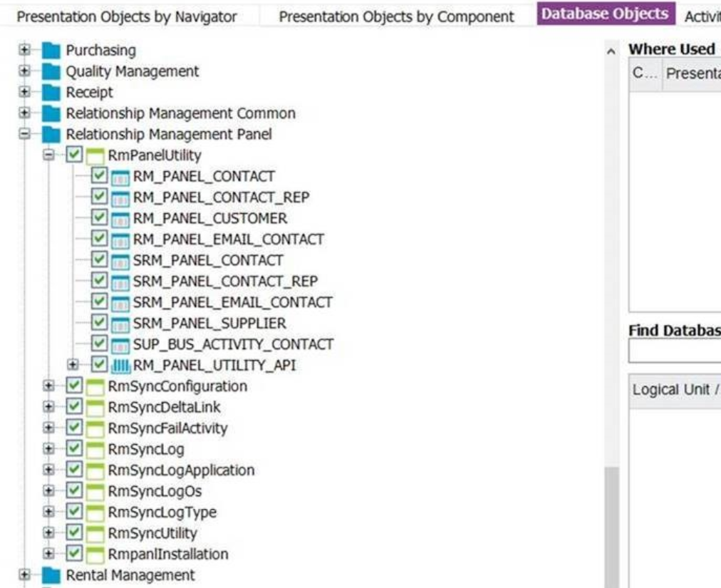The width and height of the screenshot is (721, 588).
Task: Switch to Presentation Objects by Navigator tab
Action: tap(127, 17)
